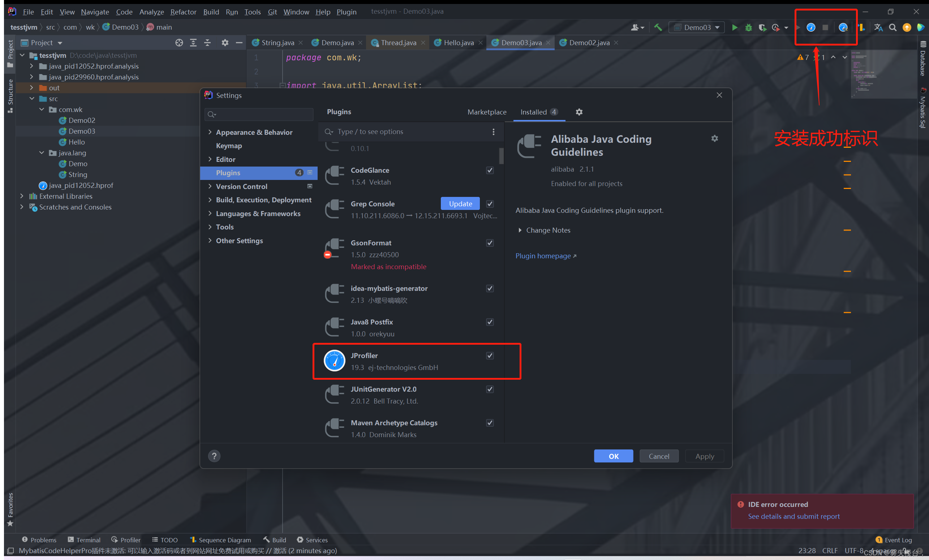
Task: Click Expand All icon in Project panel
Action: coord(193,43)
